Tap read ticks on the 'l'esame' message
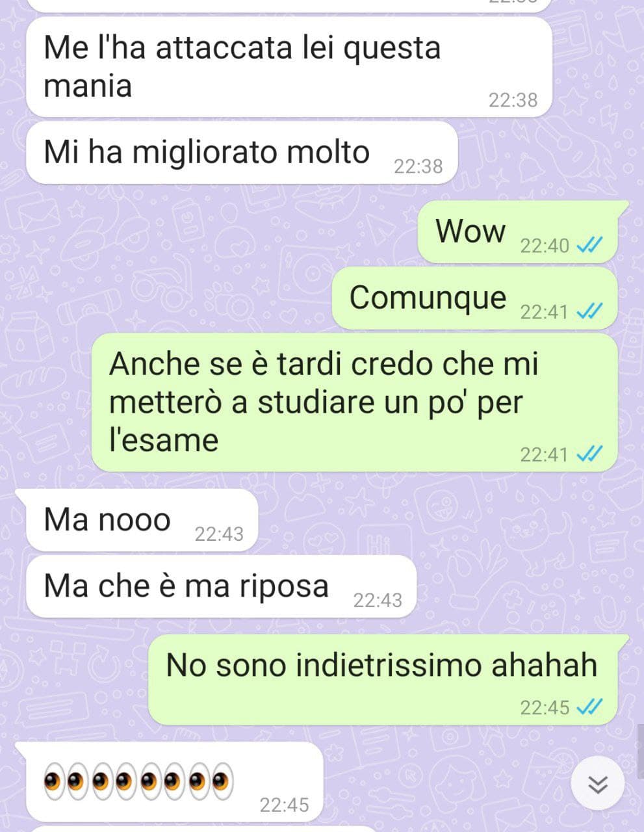This screenshot has width=644, height=832. coord(590,454)
